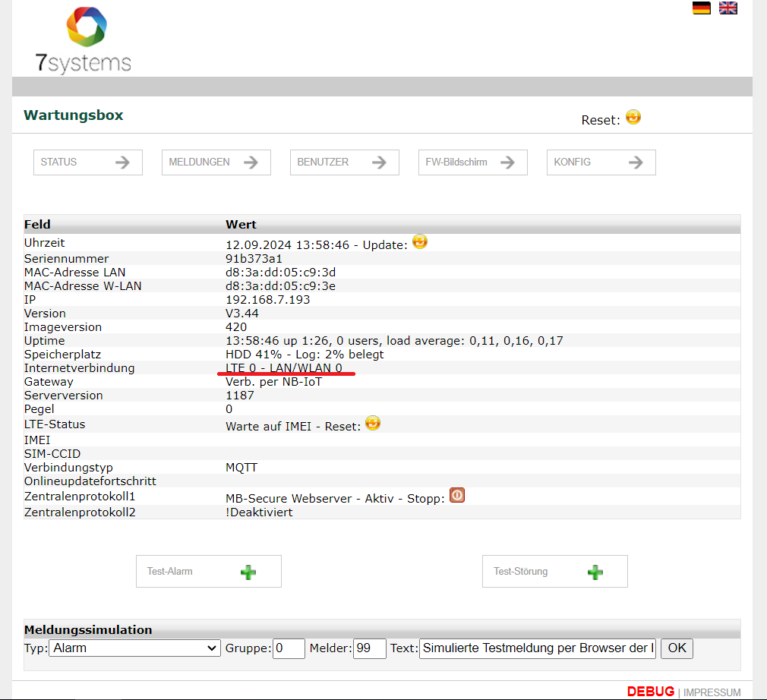
Task: Click the Gateway value Verb. per NB-IoT
Action: pyautogui.click(x=274, y=382)
